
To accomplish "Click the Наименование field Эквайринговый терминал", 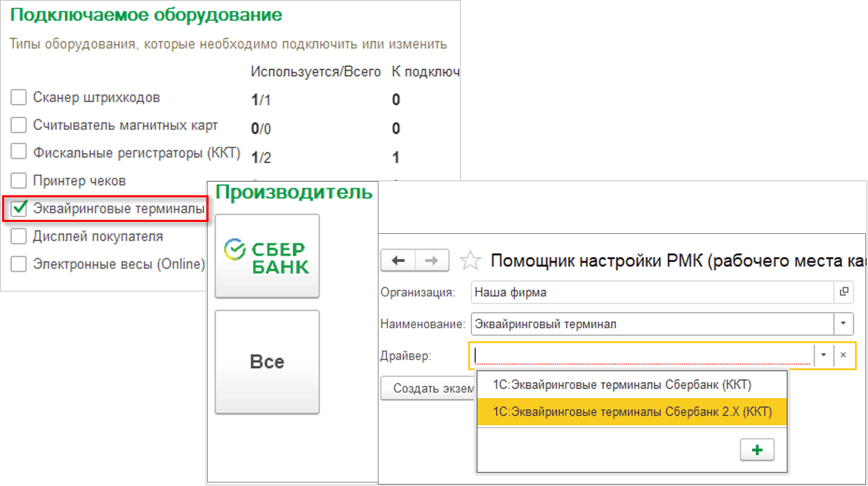I will 652,324.
